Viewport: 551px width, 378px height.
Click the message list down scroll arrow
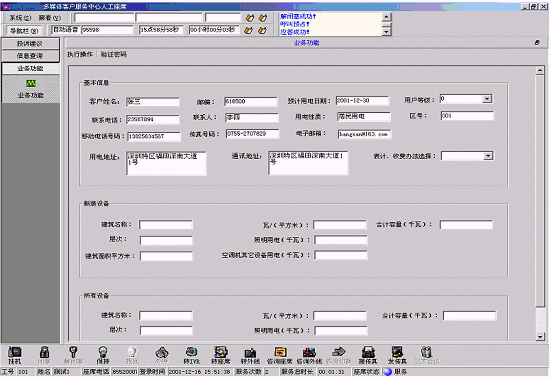pos(386,32)
